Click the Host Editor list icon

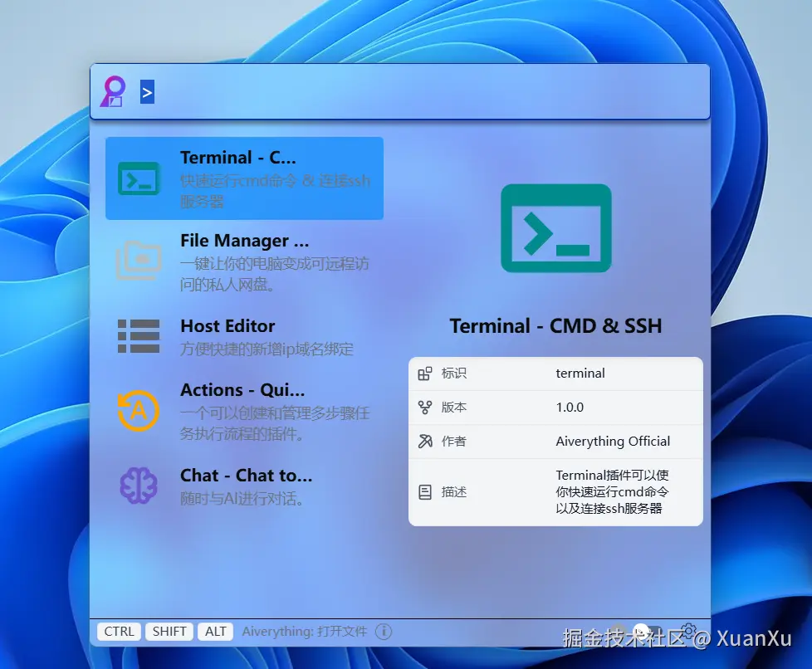point(139,336)
